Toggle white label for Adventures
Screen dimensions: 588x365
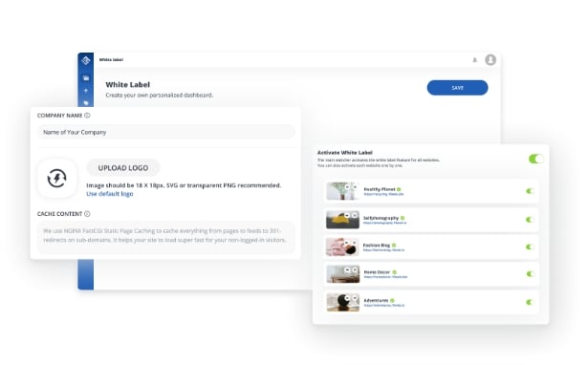530,302
